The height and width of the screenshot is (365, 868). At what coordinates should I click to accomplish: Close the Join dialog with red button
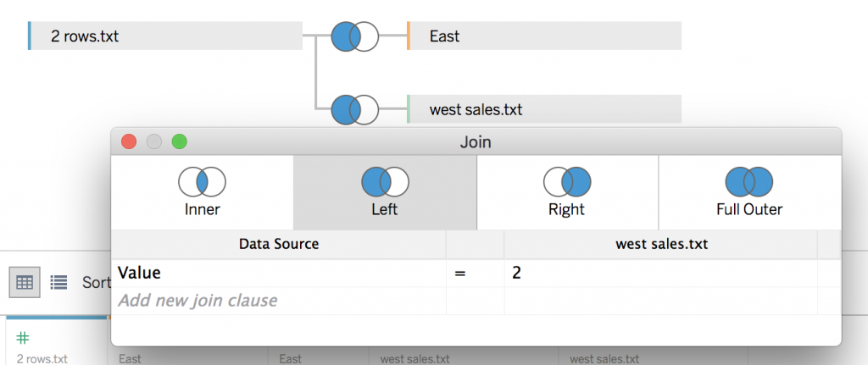coord(129,142)
